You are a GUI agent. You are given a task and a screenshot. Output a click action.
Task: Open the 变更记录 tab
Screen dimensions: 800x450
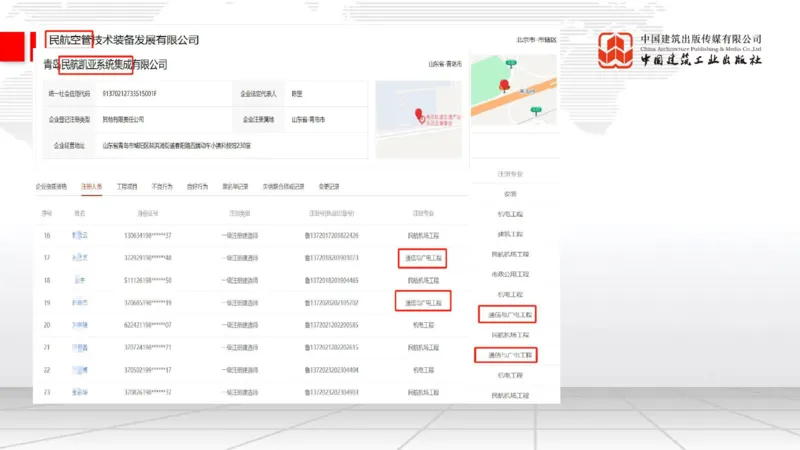pyautogui.click(x=329, y=187)
